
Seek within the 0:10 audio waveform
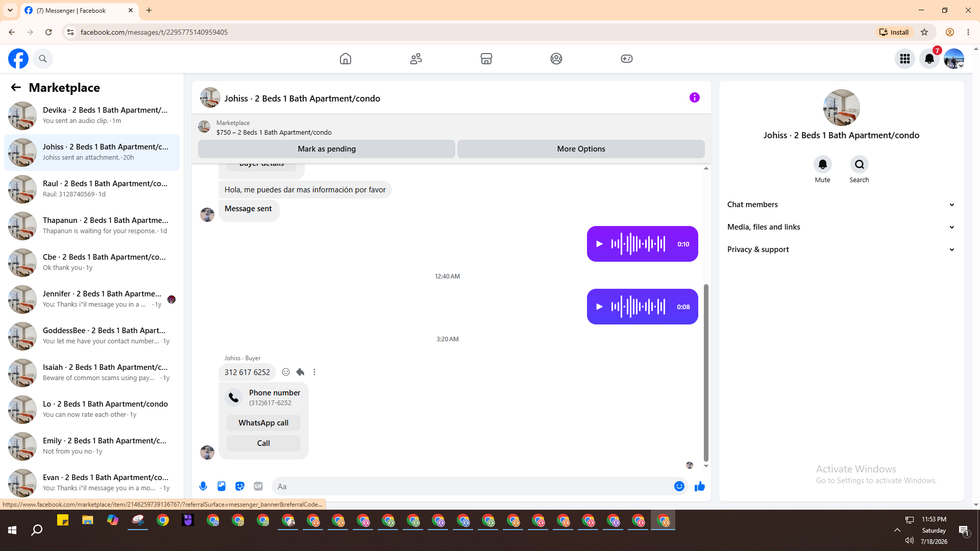tap(639, 244)
